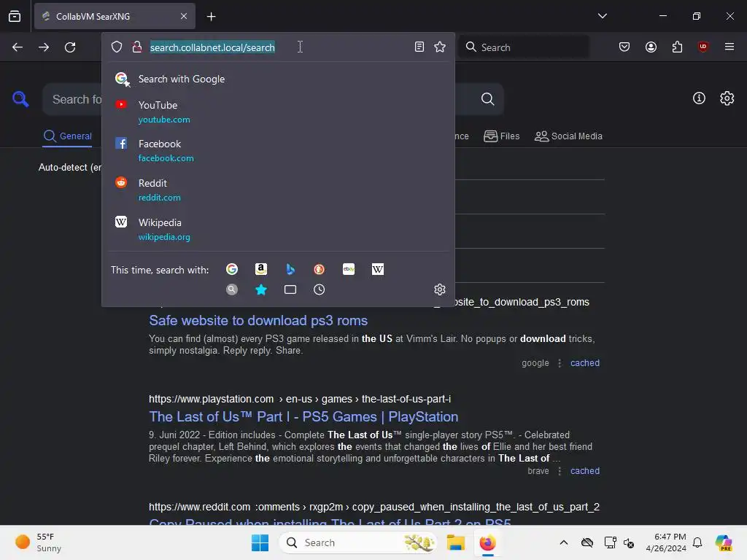
Task: Open File Explorer from taskbar
Action: pyautogui.click(x=455, y=542)
